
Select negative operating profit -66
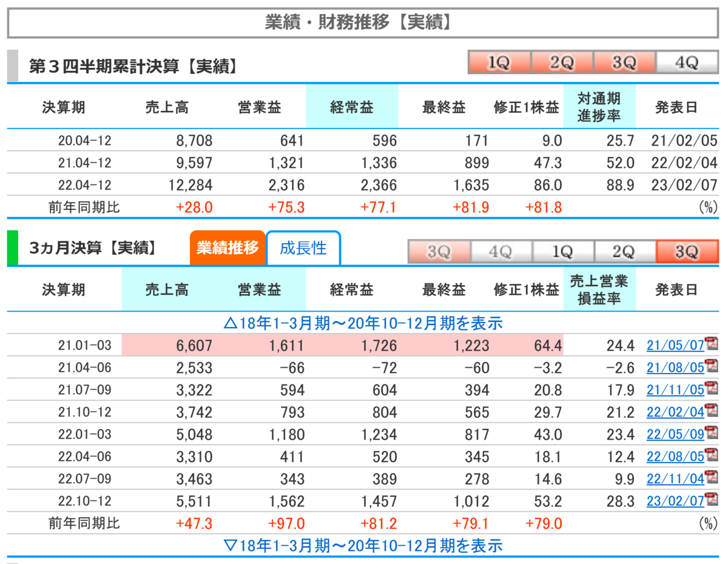[x=291, y=368]
